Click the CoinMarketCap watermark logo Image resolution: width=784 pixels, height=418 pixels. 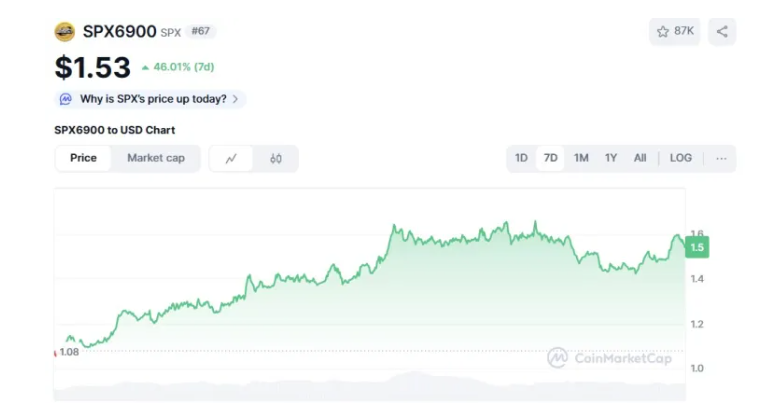point(609,357)
